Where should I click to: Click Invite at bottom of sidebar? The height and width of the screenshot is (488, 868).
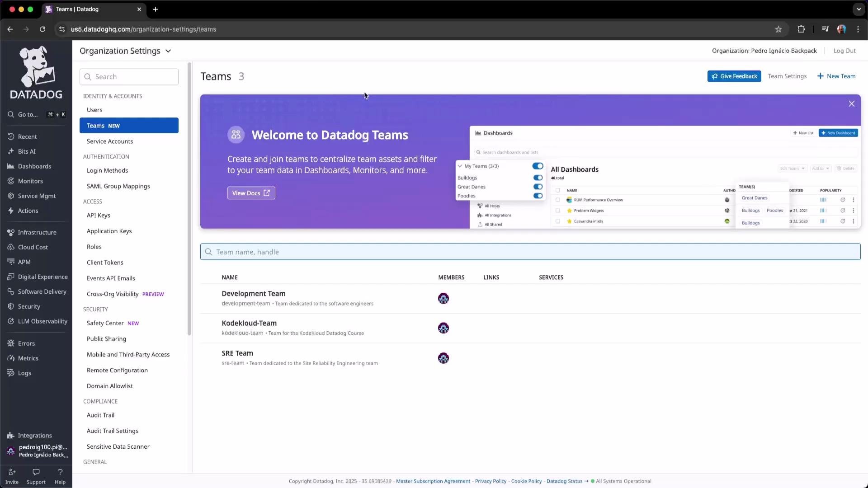coord(12,477)
